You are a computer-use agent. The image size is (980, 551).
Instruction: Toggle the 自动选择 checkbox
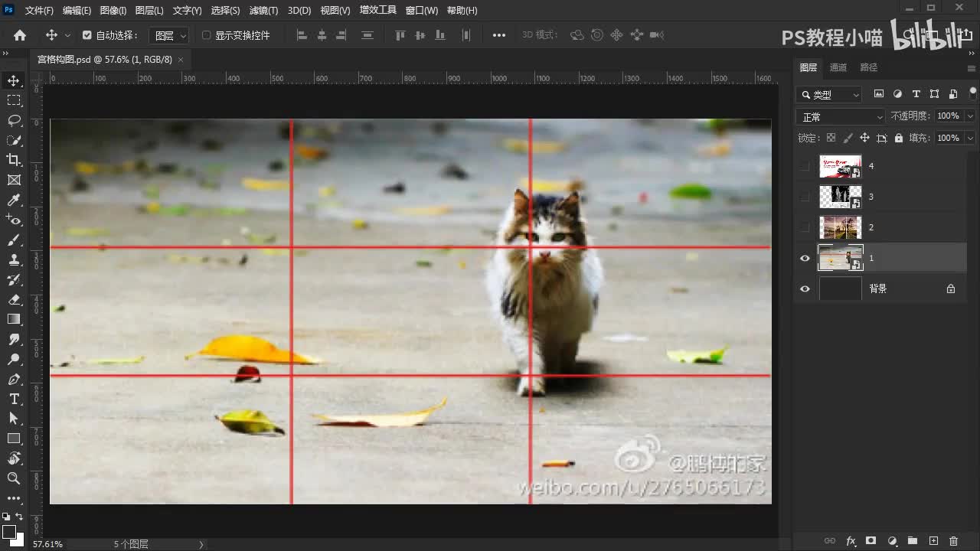click(x=87, y=35)
